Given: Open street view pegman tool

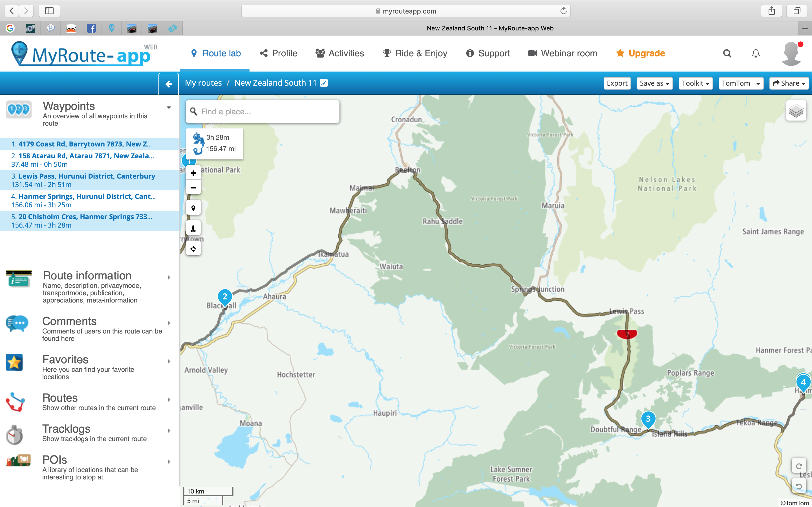Looking at the screenshot, I should pyautogui.click(x=193, y=228).
